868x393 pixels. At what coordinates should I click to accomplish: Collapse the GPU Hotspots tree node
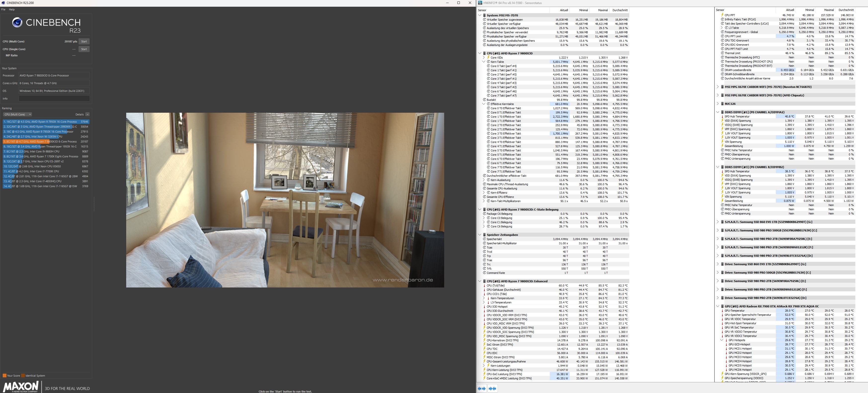(x=722, y=340)
